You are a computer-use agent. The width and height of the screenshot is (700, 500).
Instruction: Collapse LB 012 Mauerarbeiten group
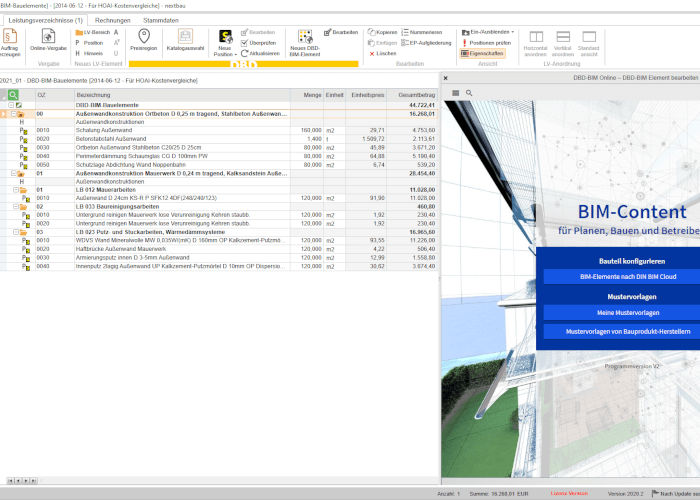tap(16, 190)
